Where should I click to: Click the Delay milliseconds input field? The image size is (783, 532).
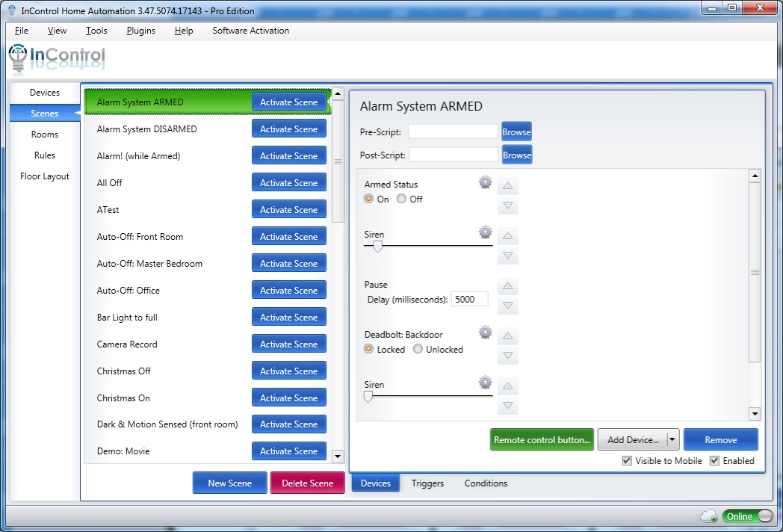[x=469, y=298]
